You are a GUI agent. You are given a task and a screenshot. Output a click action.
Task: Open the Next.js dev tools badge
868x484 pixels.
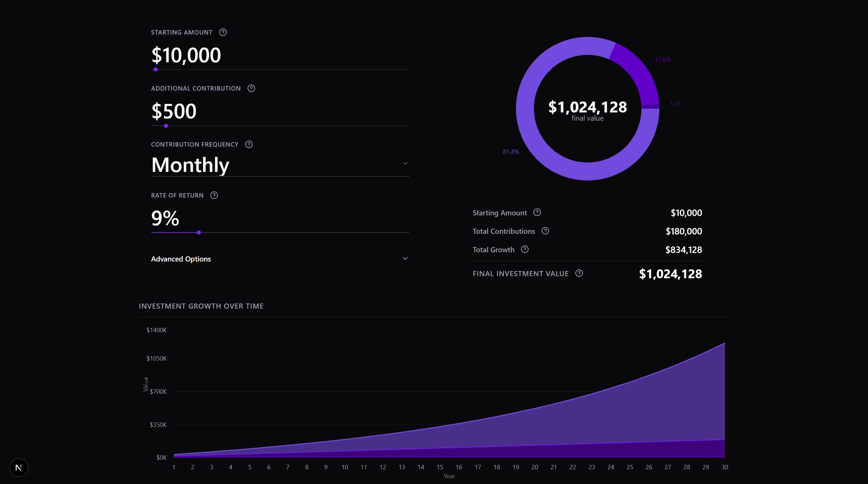coord(19,467)
